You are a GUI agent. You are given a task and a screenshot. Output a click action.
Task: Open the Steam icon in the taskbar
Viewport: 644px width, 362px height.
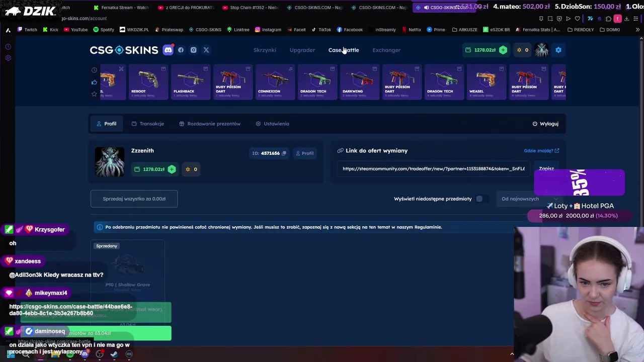pyautogui.click(x=114, y=354)
